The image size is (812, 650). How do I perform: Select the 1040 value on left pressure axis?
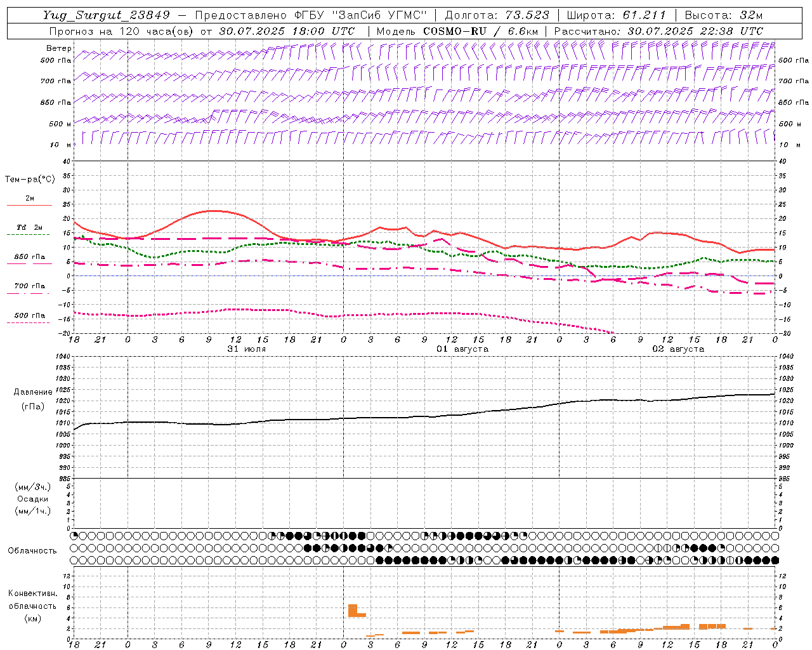point(63,357)
